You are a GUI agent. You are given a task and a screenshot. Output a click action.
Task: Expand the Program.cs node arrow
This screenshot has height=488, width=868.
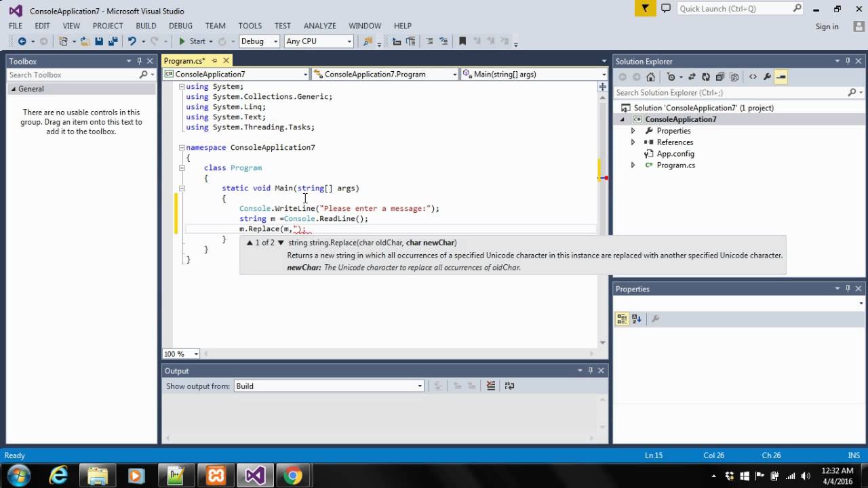coord(633,165)
